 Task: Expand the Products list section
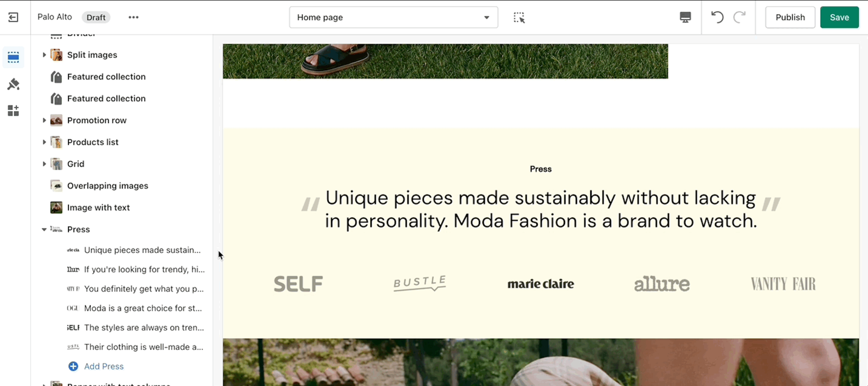coord(44,142)
